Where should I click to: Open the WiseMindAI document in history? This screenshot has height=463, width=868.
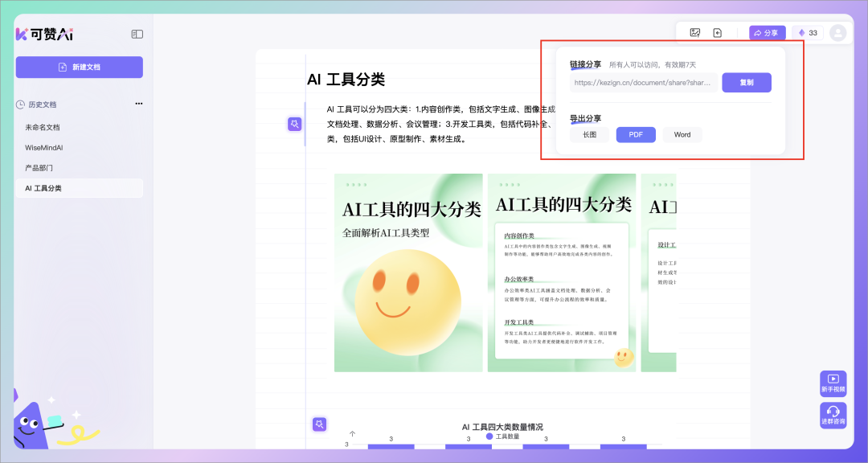pyautogui.click(x=44, y=148)
